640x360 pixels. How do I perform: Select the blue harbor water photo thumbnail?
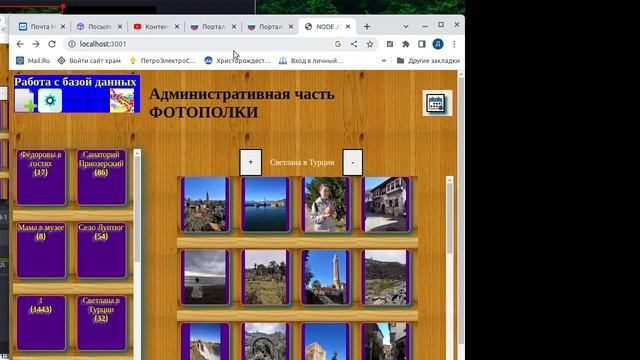pyautogui.click(x=265, y=204)
